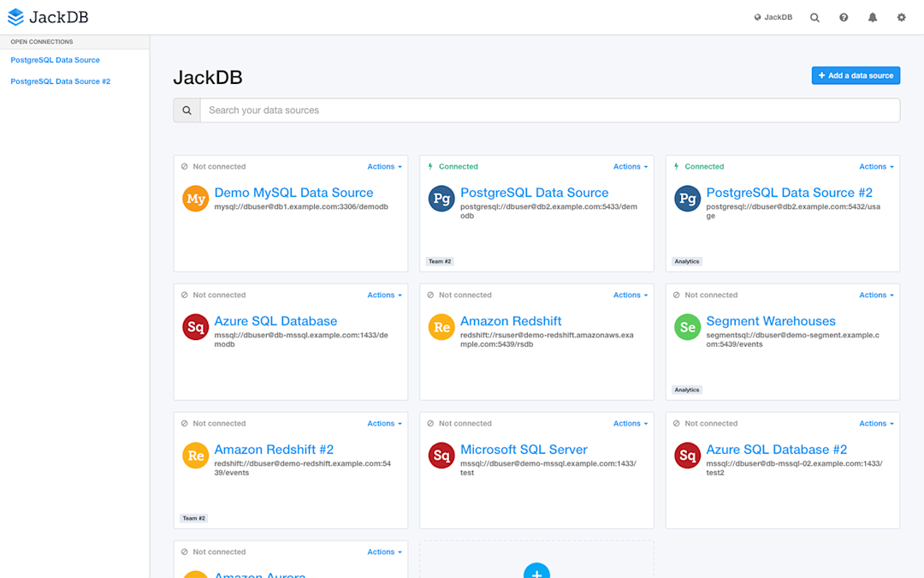Click Add a data source button
924x578 pixels.
point(856,75)
